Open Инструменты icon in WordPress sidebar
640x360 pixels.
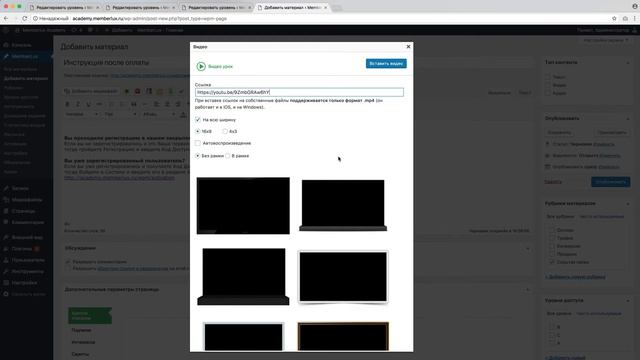pyautogui.click(x=6, y=271)
